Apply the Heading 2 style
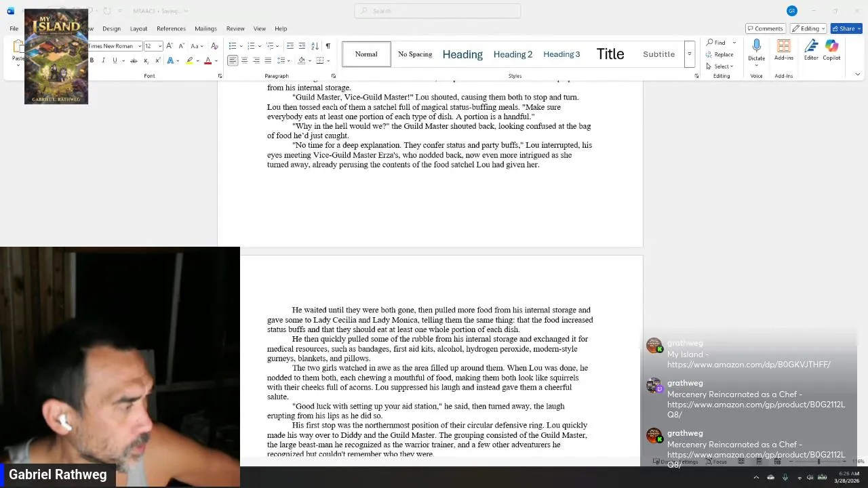 pyautogui.click(x=513, y=54)
